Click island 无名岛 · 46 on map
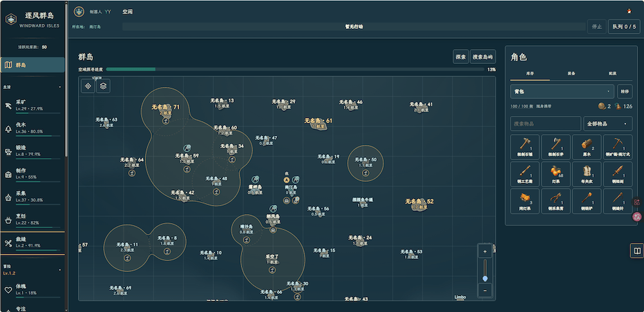 [x=351, y=104]
